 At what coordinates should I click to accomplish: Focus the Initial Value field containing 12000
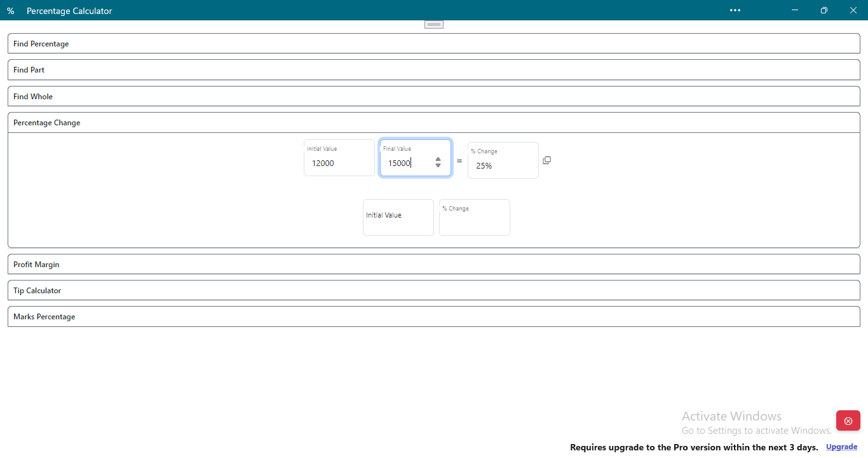point(339,158)
